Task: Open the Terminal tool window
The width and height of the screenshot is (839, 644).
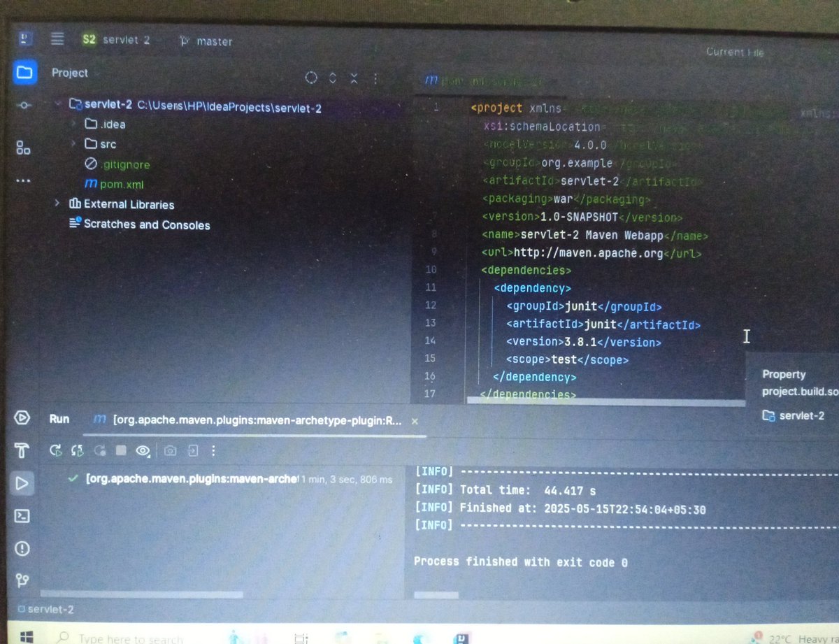Action: 22,516
